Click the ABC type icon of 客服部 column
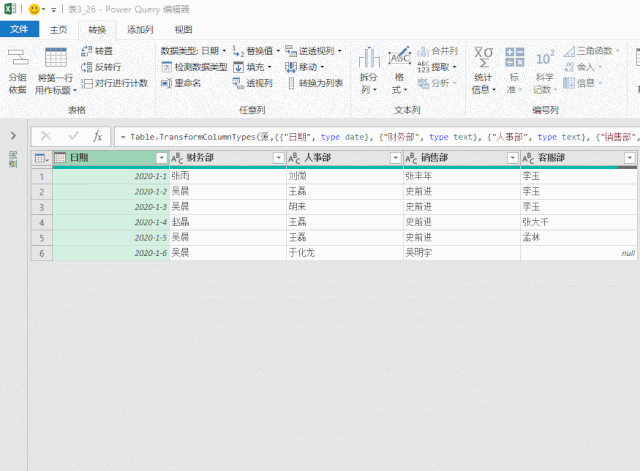Image resolution: width=640 pixels, height=471 pixels. coord(528,158)
